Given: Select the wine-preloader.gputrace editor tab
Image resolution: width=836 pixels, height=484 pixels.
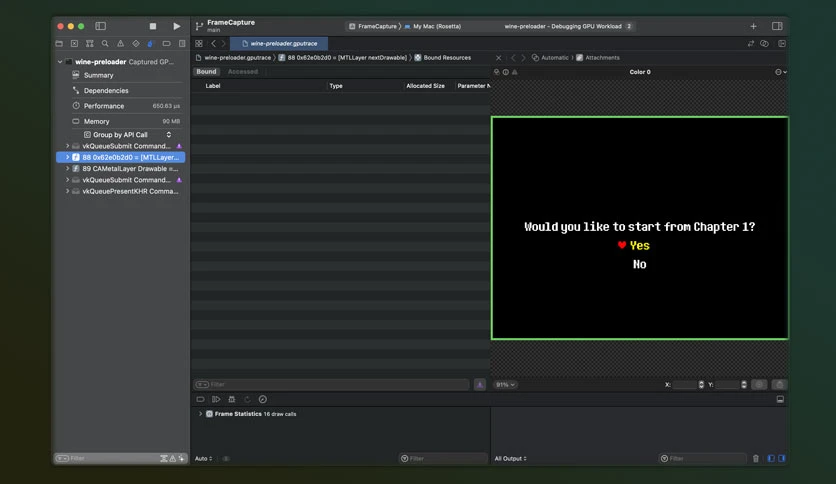Looking at the screenshot, I should click(x=279, y=44).
